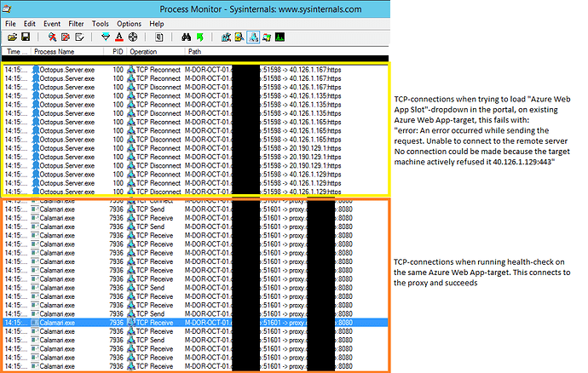Toggle the highlighted Show Network Activity icon
The height and width of the screenshot is (373, 588).
[253, 37]
